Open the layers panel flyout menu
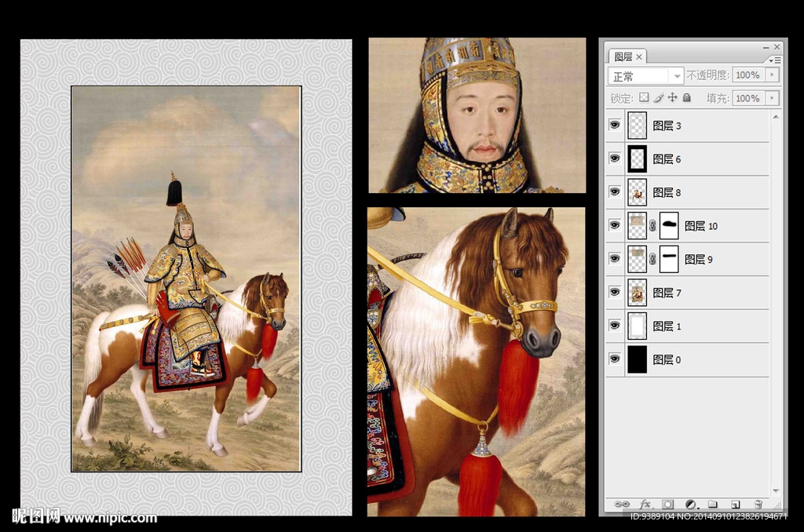 [775, 60]
